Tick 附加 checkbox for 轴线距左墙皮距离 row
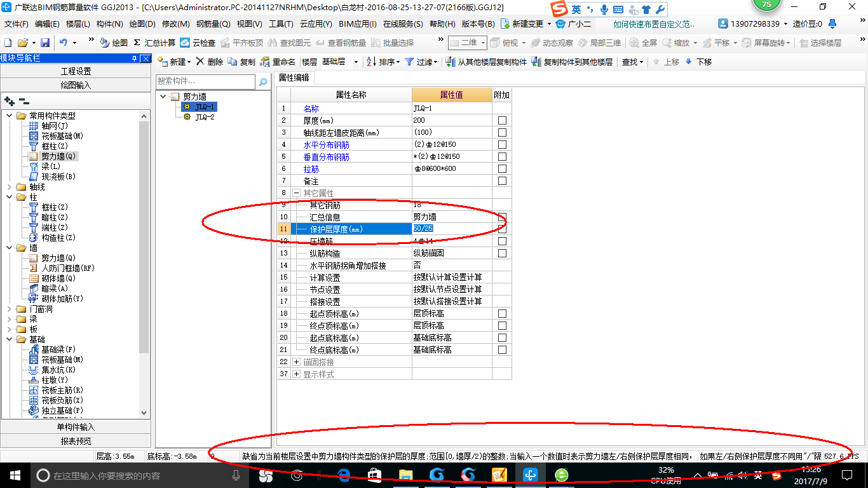Screen dimensions: 868x488 [502, 132]
